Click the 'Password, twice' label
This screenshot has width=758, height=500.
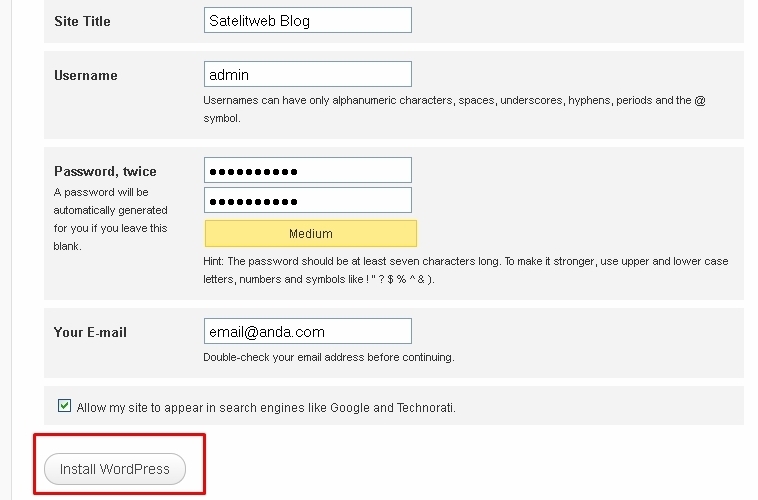(x=105, y=171)
